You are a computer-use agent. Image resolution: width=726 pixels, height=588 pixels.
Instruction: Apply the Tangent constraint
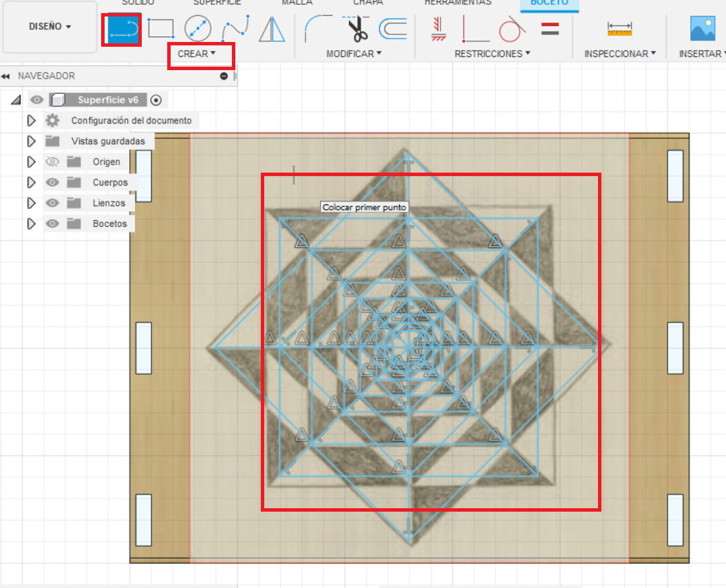[511, 29]
